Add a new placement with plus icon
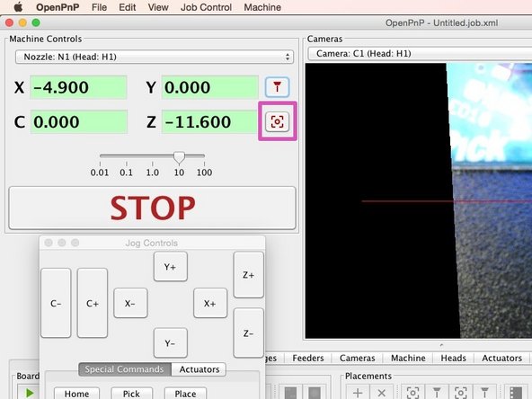Viewport: 532px width, 399px height. (358, 393)
